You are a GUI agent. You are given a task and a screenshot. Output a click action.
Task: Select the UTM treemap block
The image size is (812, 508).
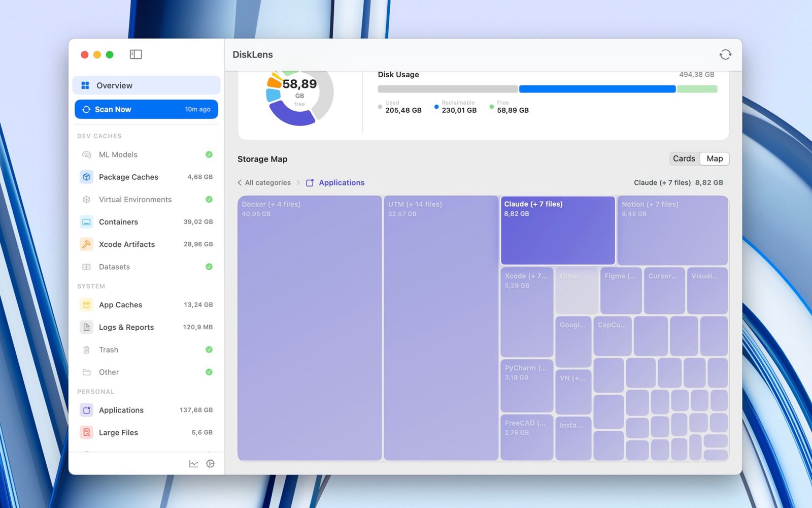click(441, 328)
